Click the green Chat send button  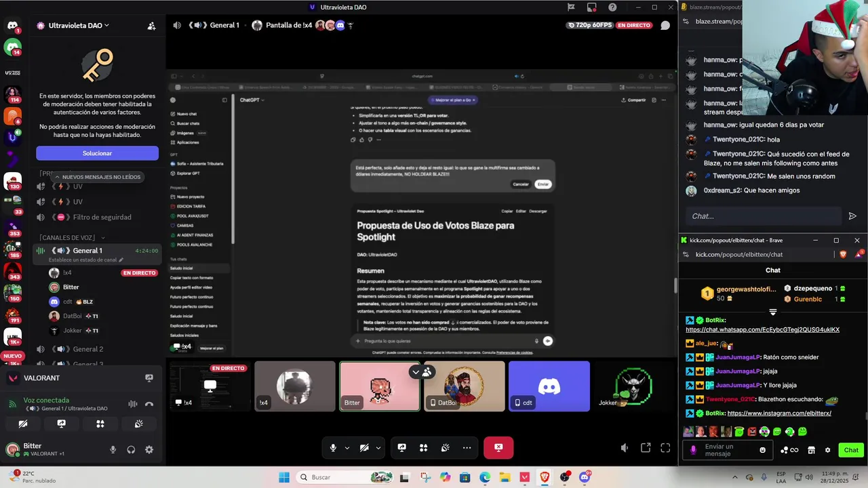tap(851, 450)
